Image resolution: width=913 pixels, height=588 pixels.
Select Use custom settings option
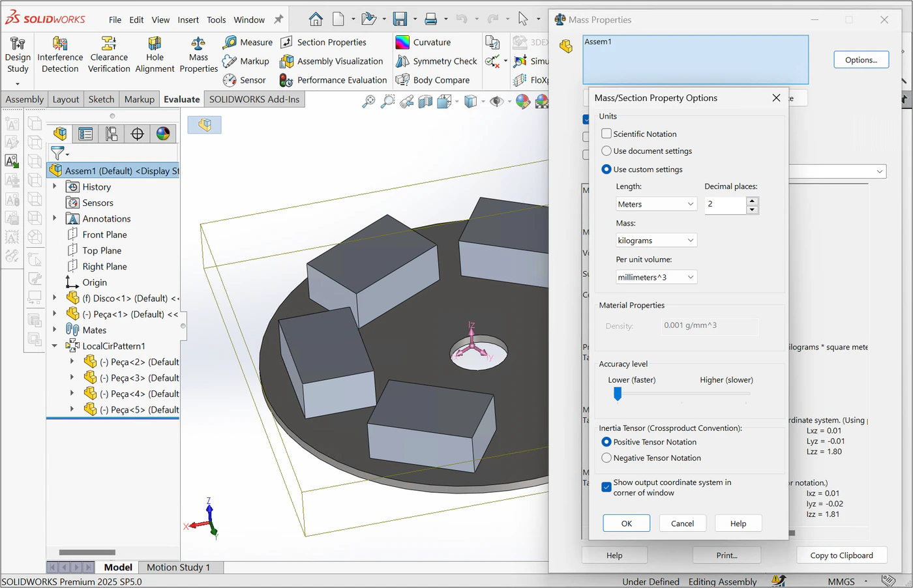click(x=606, y=169)
